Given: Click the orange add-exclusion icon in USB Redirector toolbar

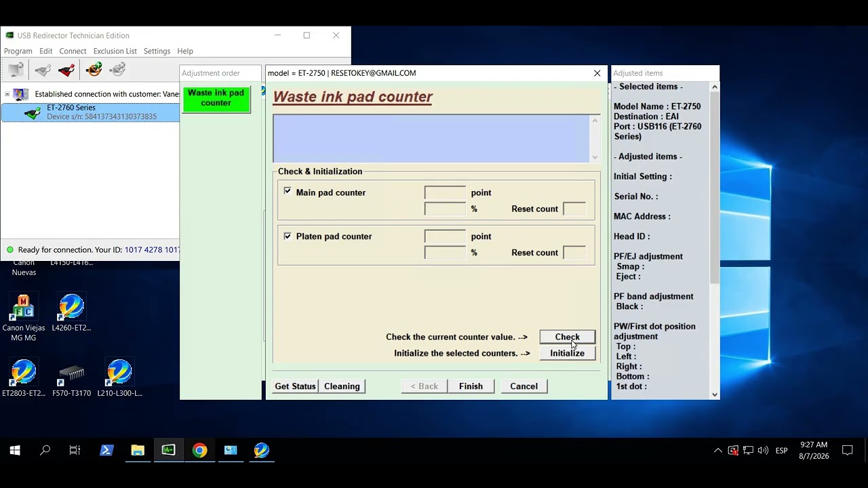Looking at the screenshot, I should pyautogui.click(x=94, y=69).
